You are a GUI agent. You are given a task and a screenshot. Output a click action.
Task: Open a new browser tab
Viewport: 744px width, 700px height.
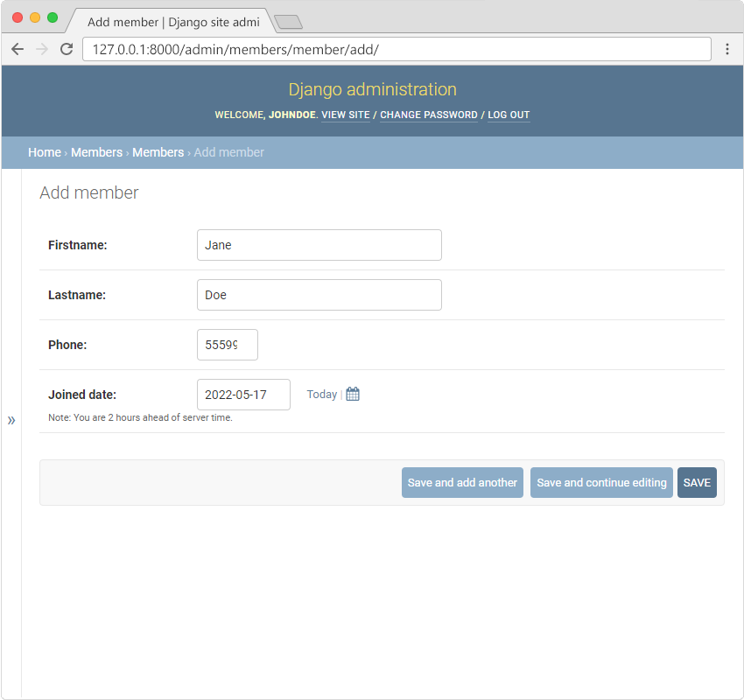(x=288, y=22)
